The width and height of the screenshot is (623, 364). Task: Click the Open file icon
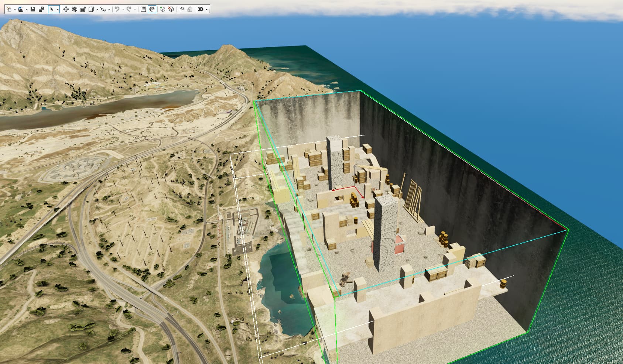click(21, 9)
